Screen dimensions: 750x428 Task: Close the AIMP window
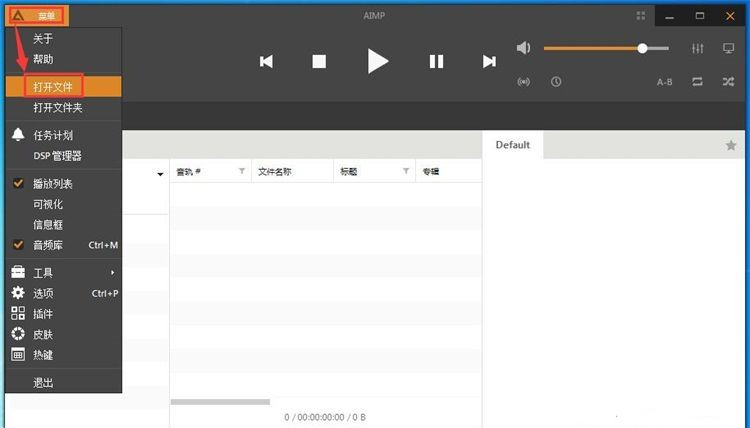pyautogui.click(x=730, y=16)
